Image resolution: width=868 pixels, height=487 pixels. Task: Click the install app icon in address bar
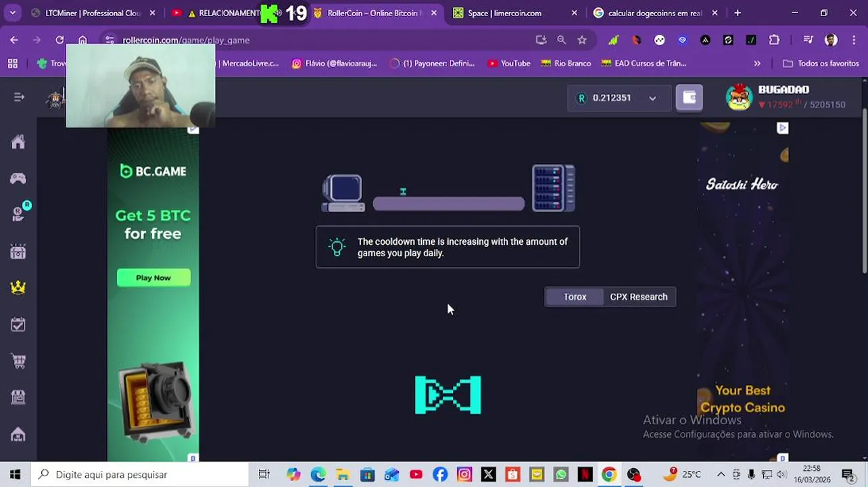click(541, 40)
